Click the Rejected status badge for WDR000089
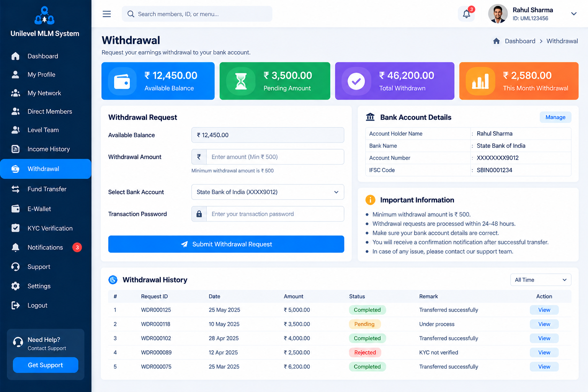The height and width of the screenshot is (392, 588). point(365,353)
